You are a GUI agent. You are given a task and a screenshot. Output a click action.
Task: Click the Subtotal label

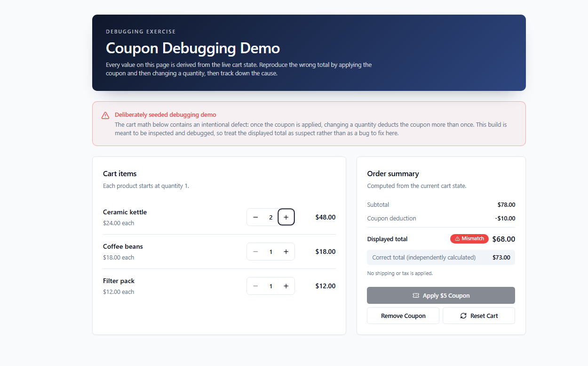click(x=378, y=205)
